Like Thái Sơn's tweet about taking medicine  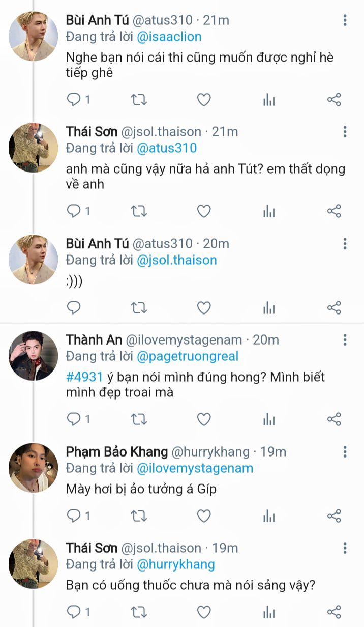tap(204, 612)
